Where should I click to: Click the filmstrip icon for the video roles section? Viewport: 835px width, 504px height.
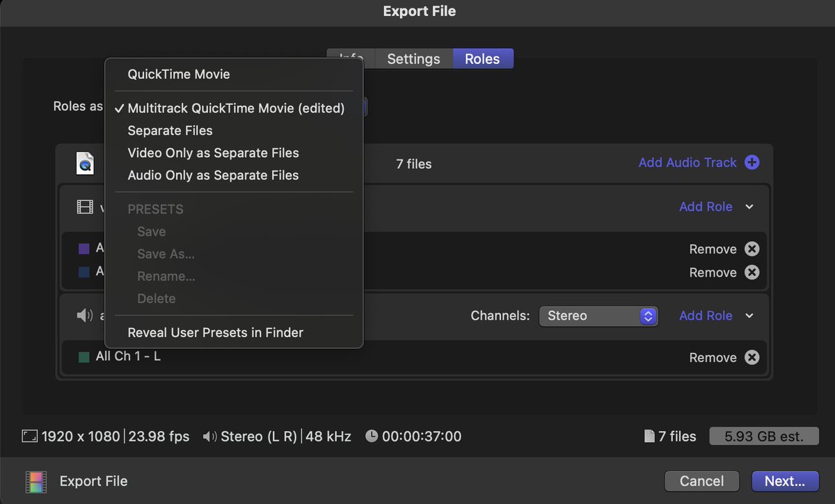pyautogui.click(x=84, y=206)
